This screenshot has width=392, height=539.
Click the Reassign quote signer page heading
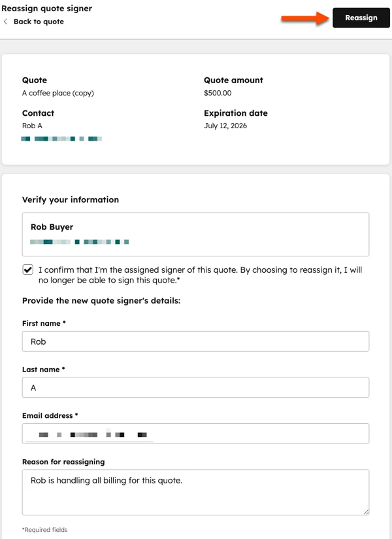point(46,9)
